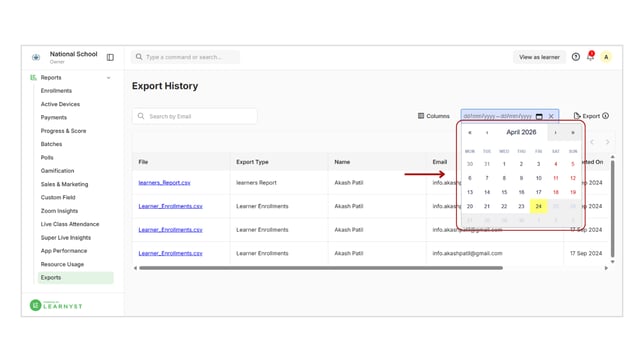This screenshot has width=644, height=362.
Task: Click the calendar icon in date field
Action: pyautogui.click(x=539, y=116)
